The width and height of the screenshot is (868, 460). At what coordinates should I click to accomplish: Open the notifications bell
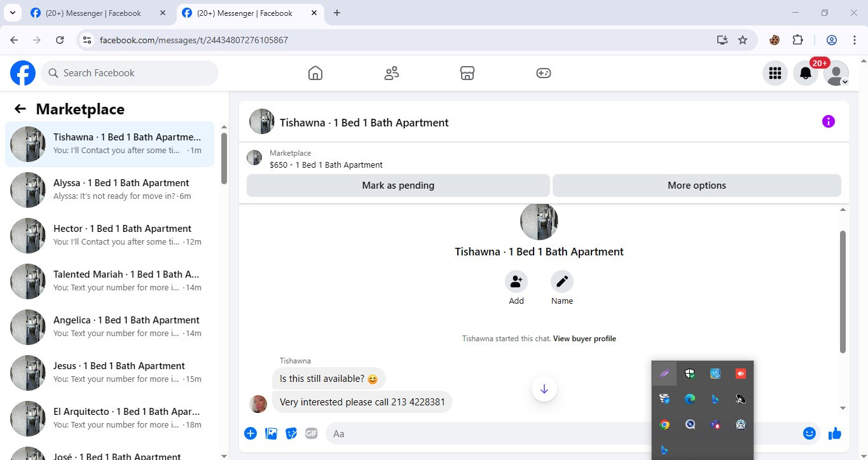[805, 73]
